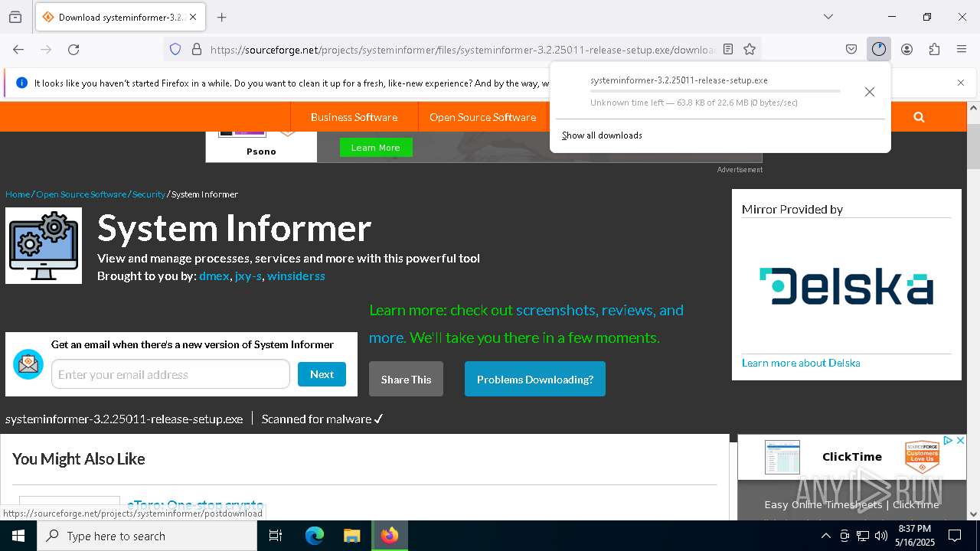
Task: Open Learn more about Delska link
Action: pyautogui.click(x=801, y=363)
